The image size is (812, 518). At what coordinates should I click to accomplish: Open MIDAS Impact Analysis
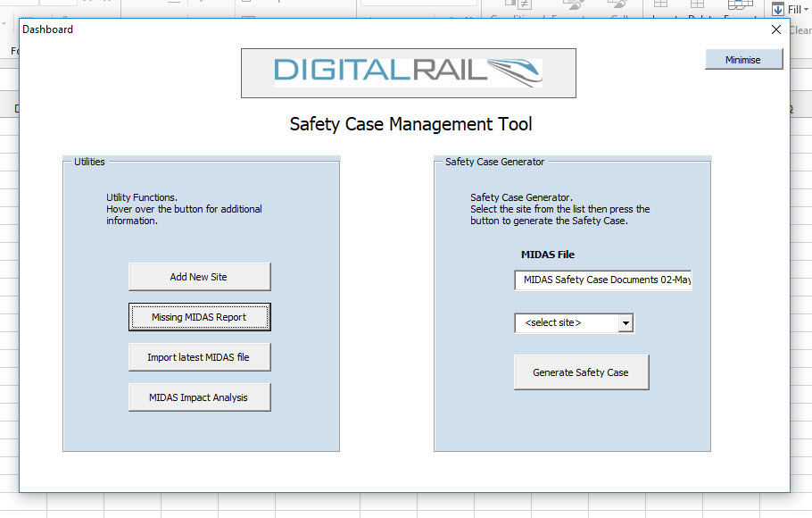pos(199,397)
